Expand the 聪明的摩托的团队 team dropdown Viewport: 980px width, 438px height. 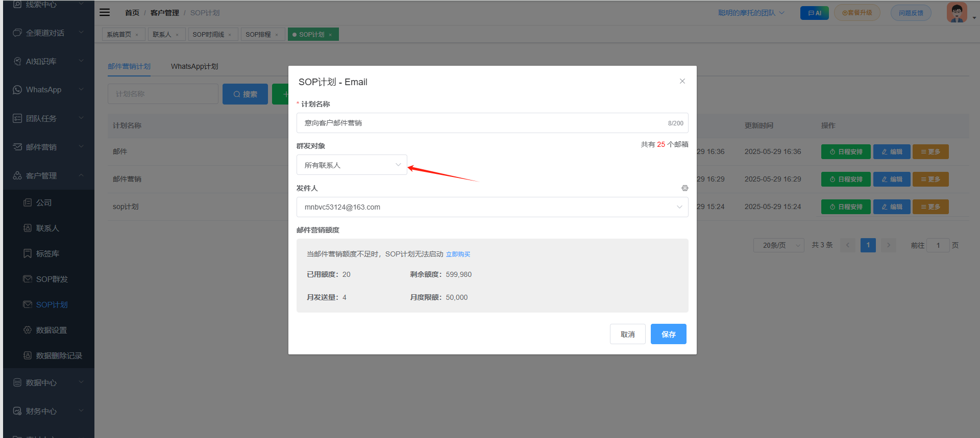tap(751, 13)
